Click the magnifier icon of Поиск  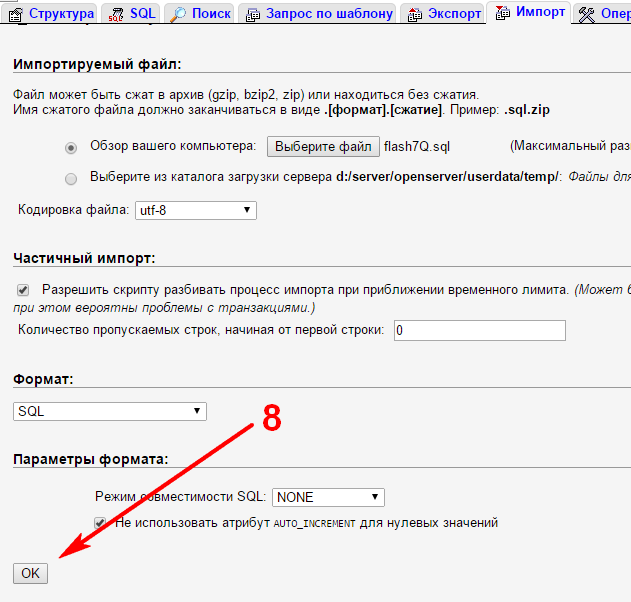178,14
